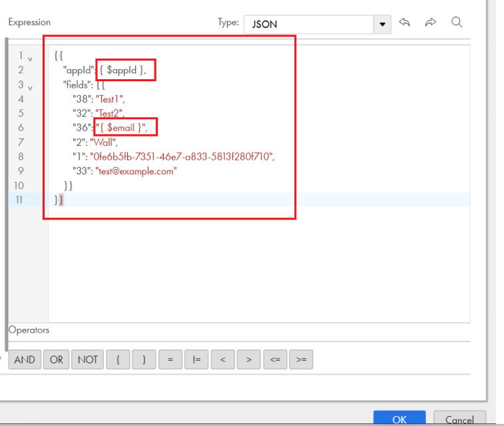Insert the close parenthesis operator

144,359
